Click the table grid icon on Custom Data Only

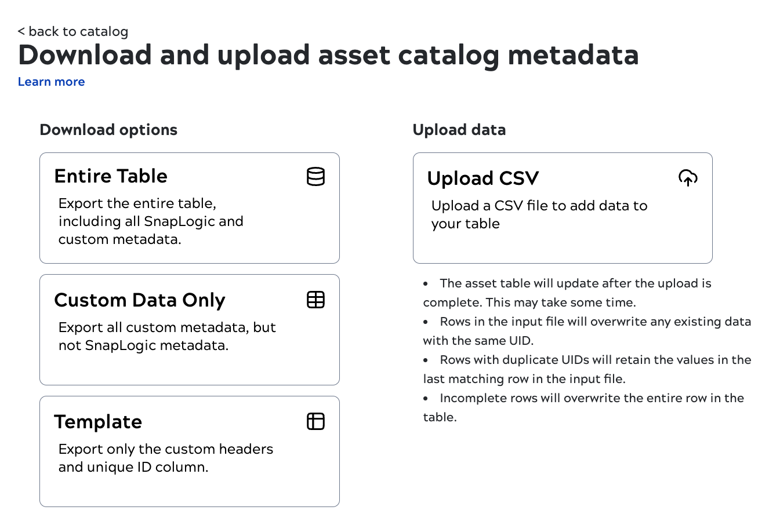pos(315,300)
